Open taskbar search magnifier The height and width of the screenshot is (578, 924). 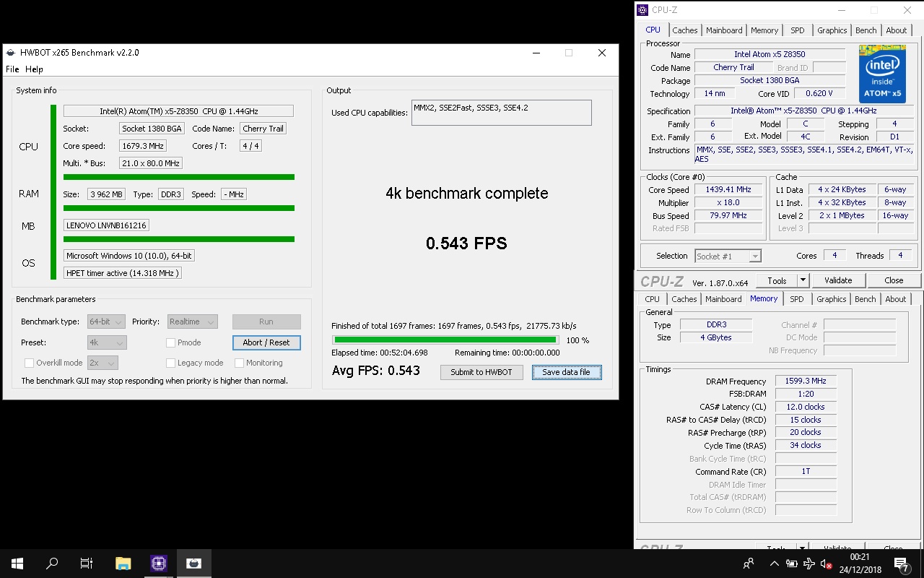pos(52,564)
